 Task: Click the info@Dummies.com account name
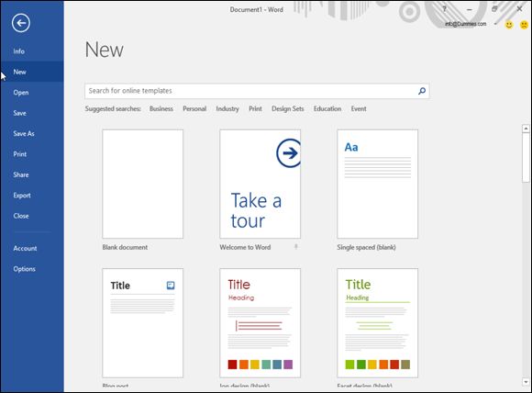(x=466, y=24)
